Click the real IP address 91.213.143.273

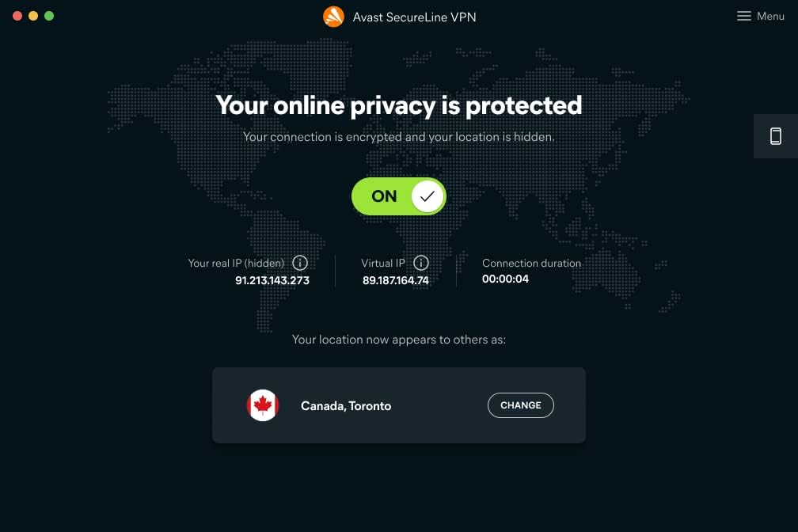coord(272,280)
